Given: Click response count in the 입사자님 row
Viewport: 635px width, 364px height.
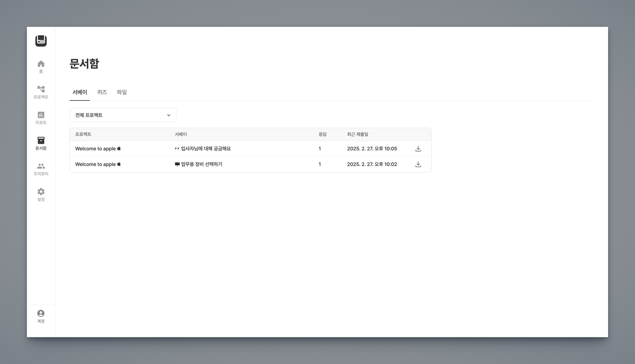Looking at the screenshot, I should [x=320, y=149].
